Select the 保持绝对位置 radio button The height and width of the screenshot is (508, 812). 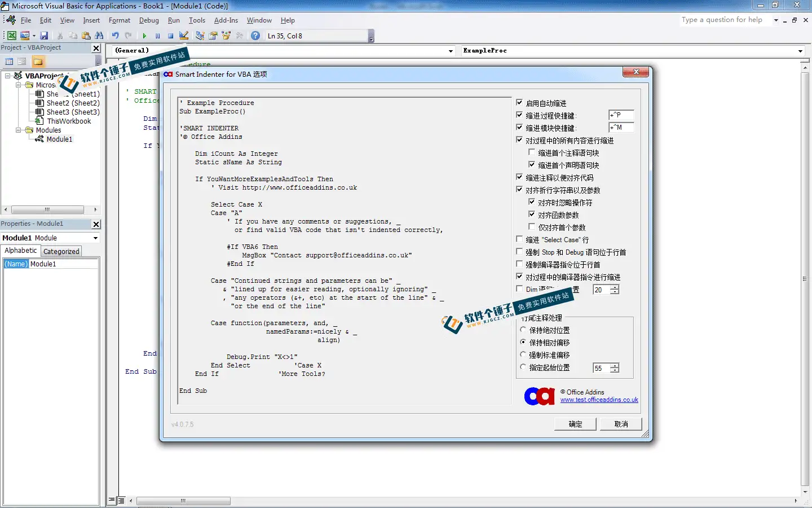pyautogui.click(x=523, y=330)
